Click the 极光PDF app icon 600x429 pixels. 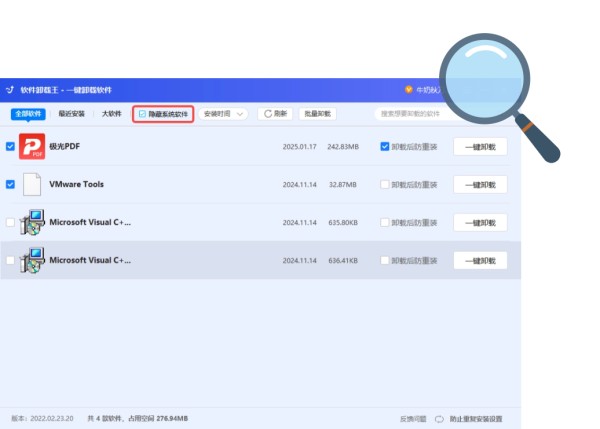(32, 146)
